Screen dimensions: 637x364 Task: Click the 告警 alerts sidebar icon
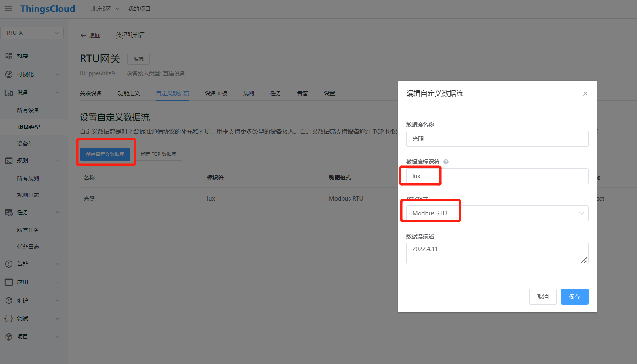pyautogui.click(x=8, y=263)
